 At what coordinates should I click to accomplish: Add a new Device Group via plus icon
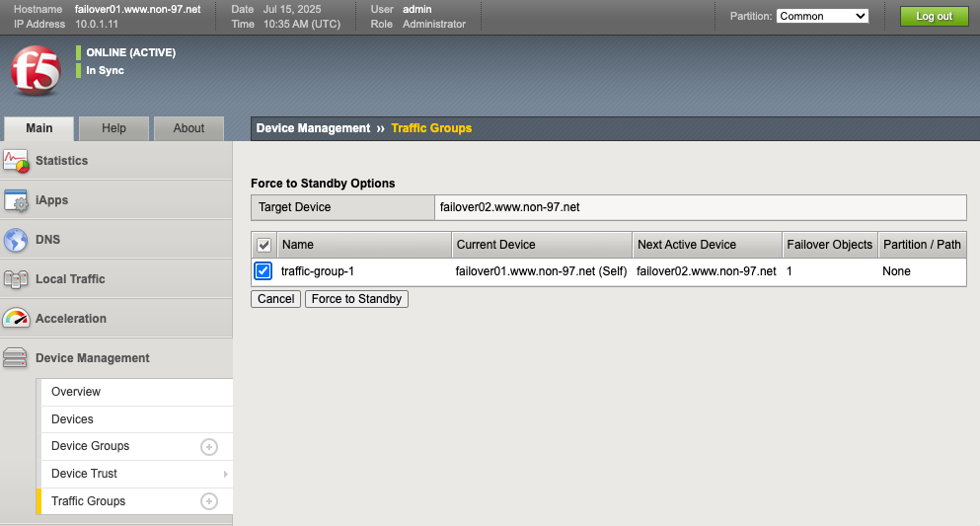209,447
